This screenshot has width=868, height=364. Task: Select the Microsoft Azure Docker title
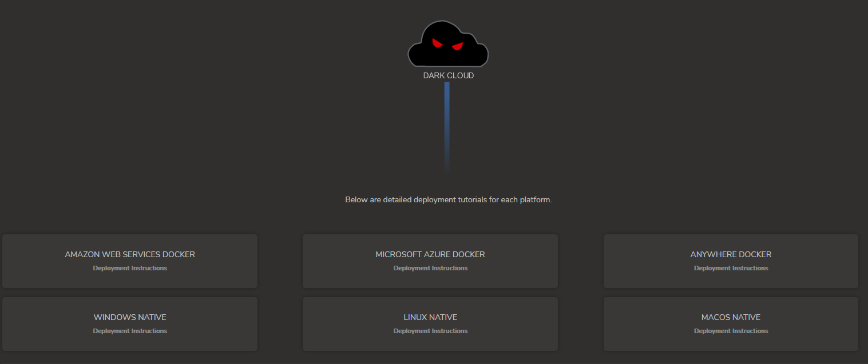coord(430,254)
